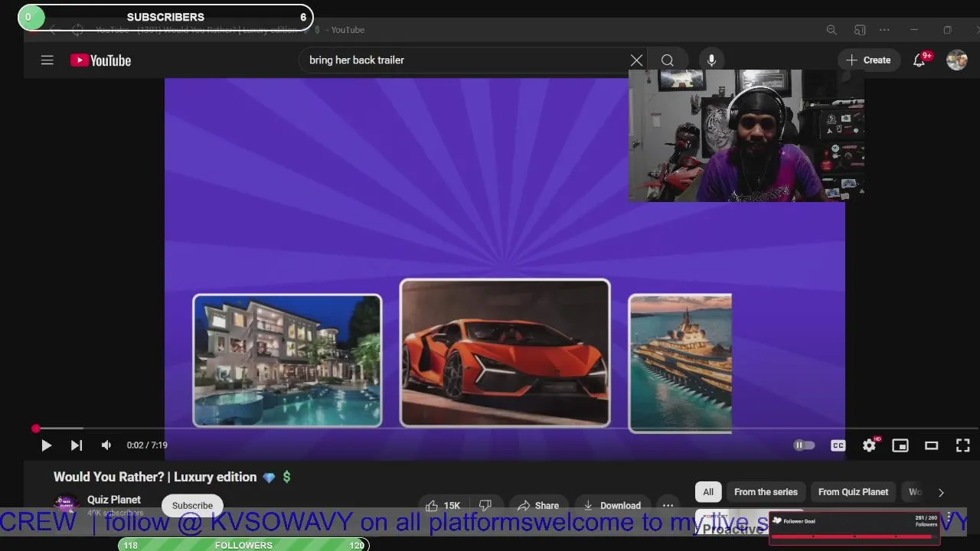The width and height of the screenshot is (980, 551).
Task: Select the All filter chip
Action: [708, 492]
